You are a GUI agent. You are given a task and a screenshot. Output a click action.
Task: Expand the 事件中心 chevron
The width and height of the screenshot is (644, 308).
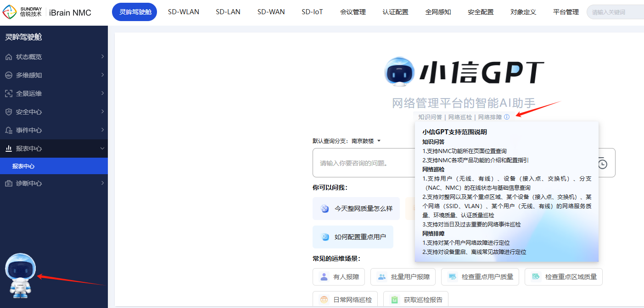pyautogui.click(x=102, y=130)
